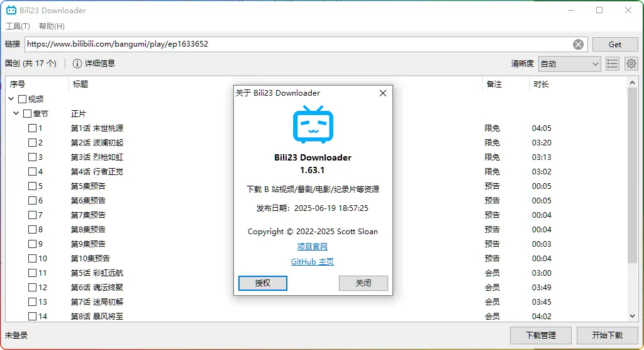Select row titled 第4话 行者正觉

click(x=97, y=171)
